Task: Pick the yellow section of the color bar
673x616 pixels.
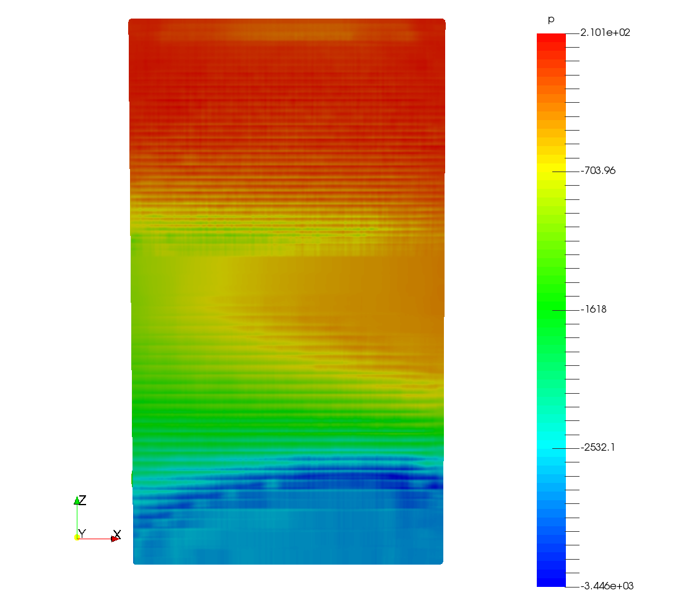Action: point(551,171)
